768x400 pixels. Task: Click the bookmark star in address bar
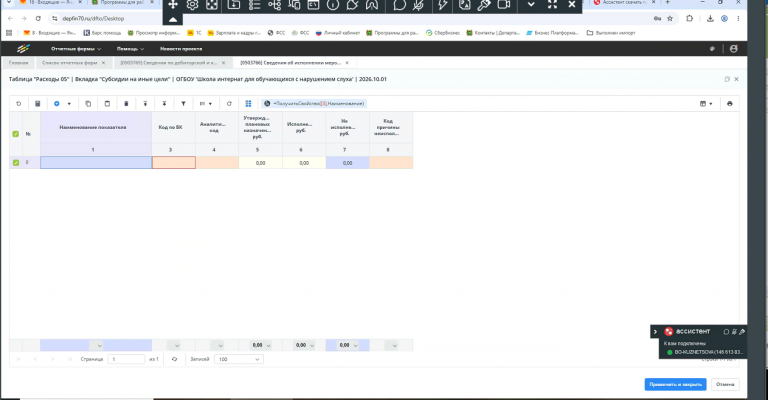(x=670, y=19)
